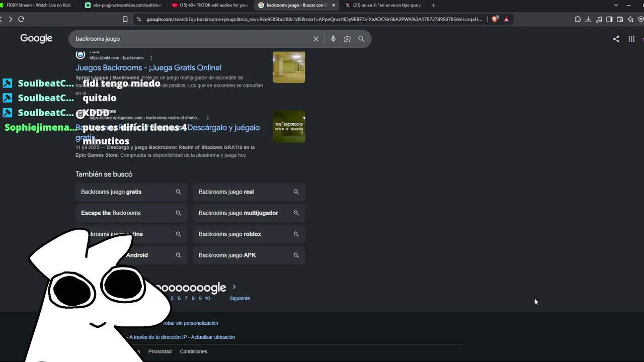Search 'Backrooms juego APK' suggestion
Screen dimensions: 644x362
tap(249, 255)
